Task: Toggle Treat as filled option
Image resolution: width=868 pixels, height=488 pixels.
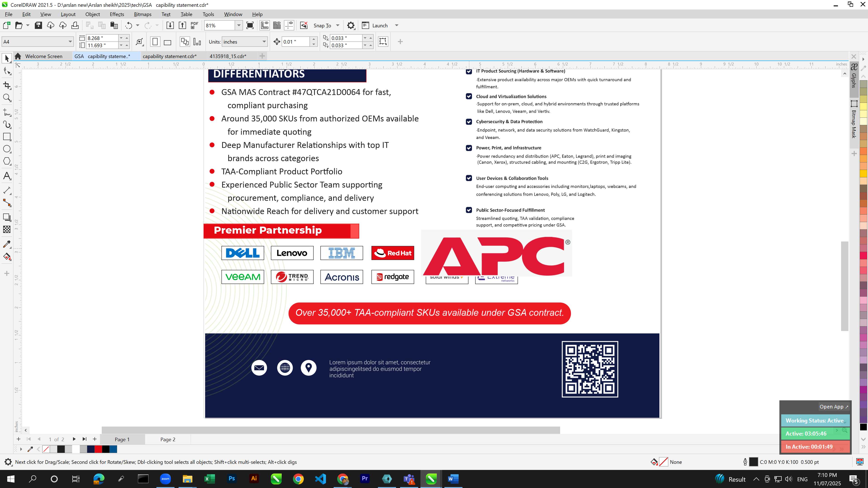Action: click(x=383, y=41)
